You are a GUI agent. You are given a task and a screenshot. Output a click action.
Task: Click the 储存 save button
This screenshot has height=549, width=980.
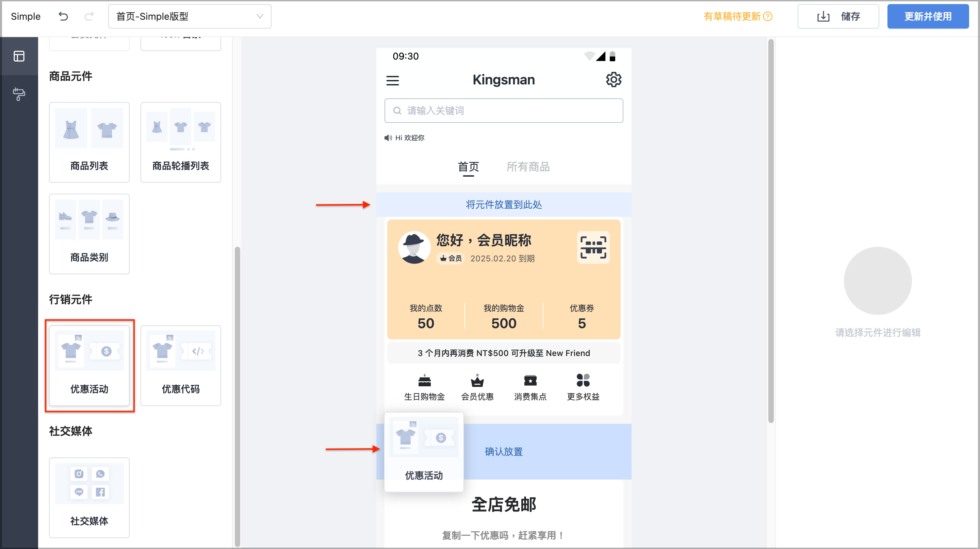[838, 16]
